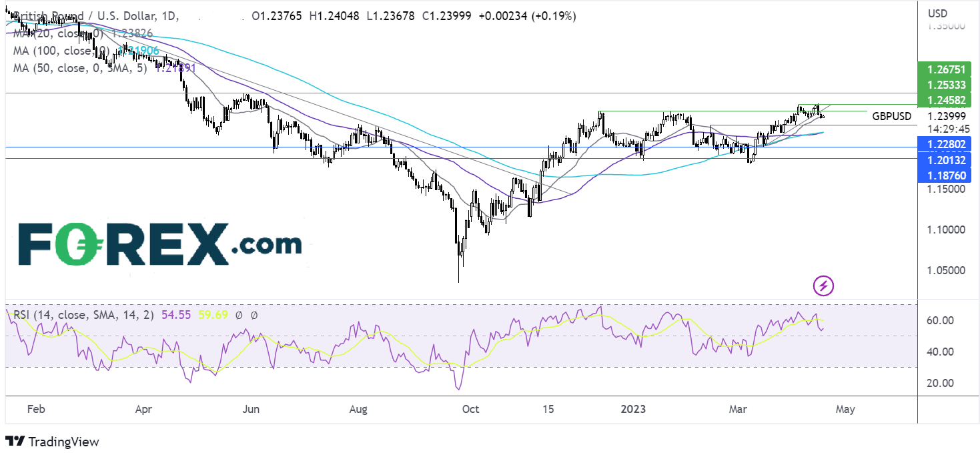Click the green 1.25333 price label
The image size is (980, 453).
[945, 85]
